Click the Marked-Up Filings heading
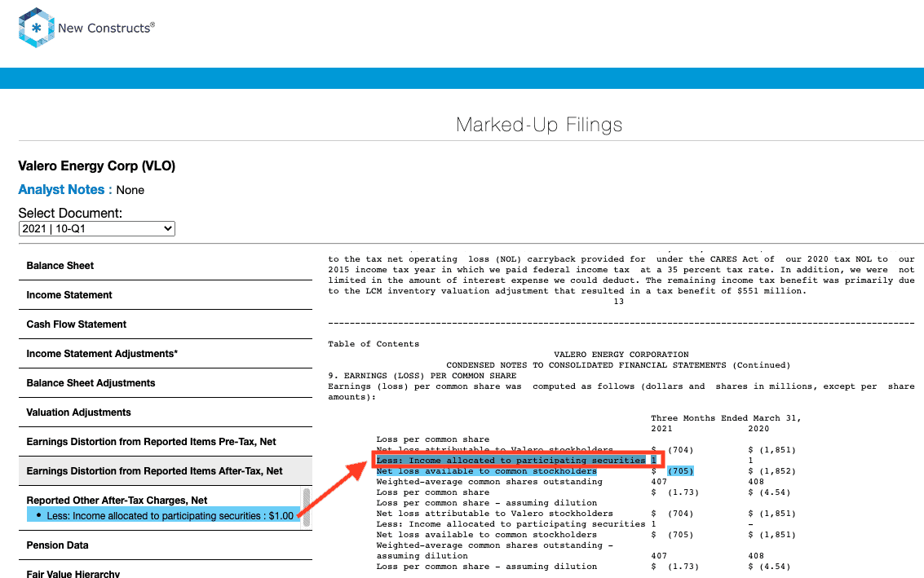Image resolution: width=924 pixels, height=578 pixels. coord(539,125)
